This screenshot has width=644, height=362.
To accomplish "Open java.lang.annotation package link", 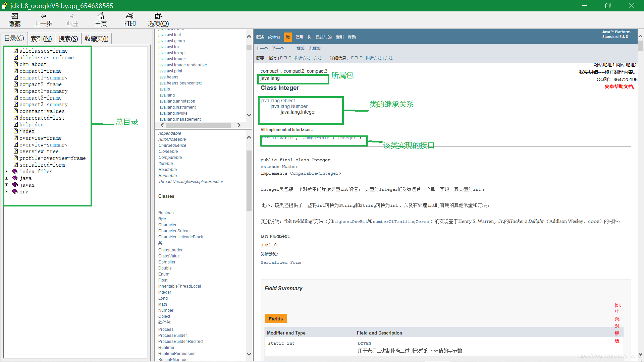I will 176,101.
